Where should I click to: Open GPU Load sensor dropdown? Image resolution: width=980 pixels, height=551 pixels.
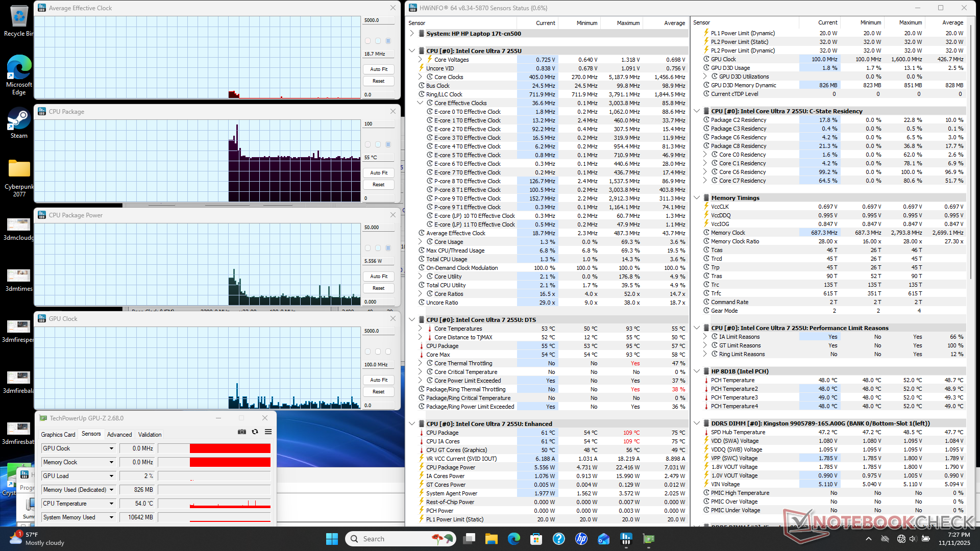coord(111,476)
